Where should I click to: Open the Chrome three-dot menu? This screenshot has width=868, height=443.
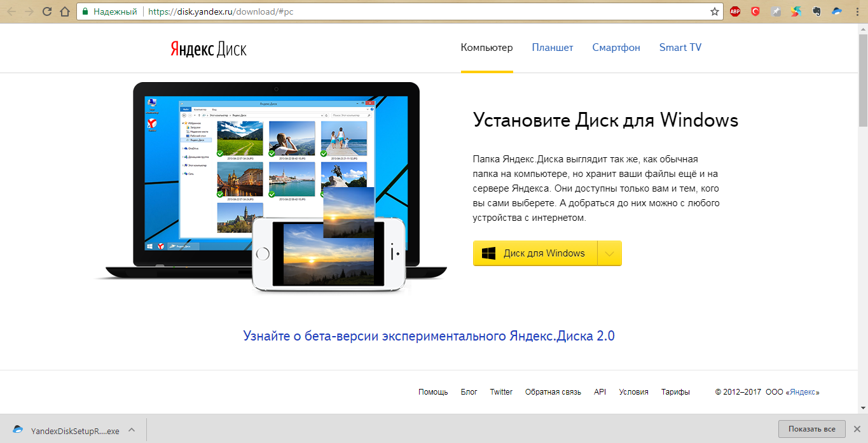pos(857,11)
